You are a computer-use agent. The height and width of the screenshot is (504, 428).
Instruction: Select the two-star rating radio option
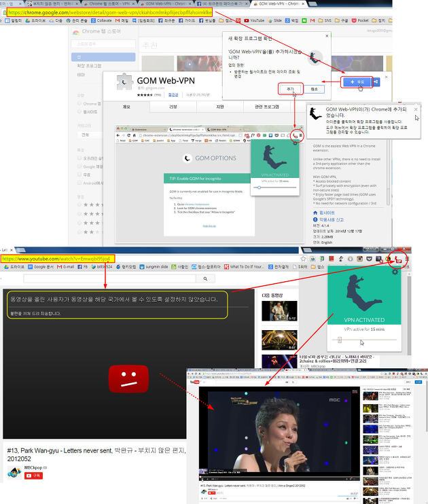pyautogui.click(x=79, y=232)
